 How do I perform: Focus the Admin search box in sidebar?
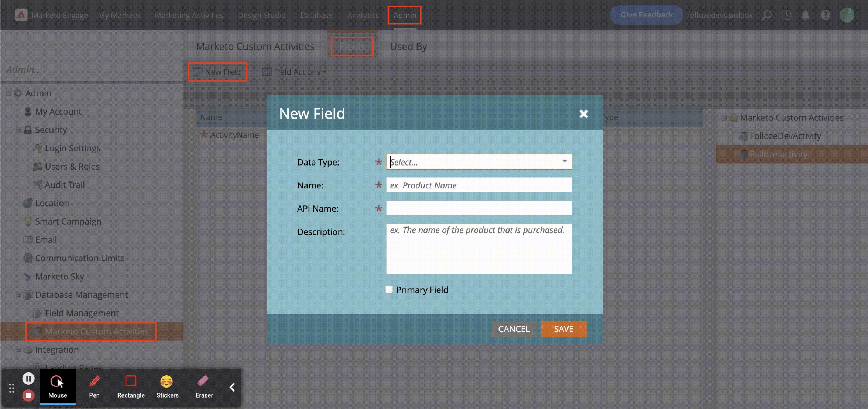click(92, 69)
